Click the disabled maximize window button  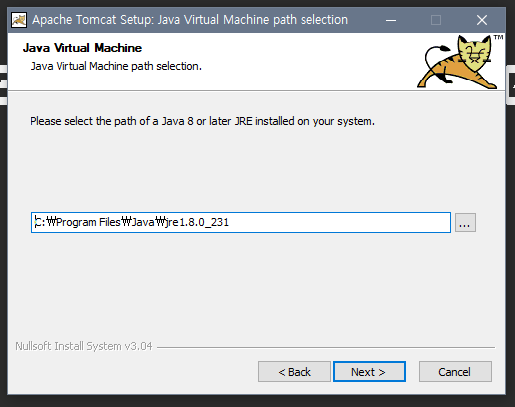tap(436, 20)
